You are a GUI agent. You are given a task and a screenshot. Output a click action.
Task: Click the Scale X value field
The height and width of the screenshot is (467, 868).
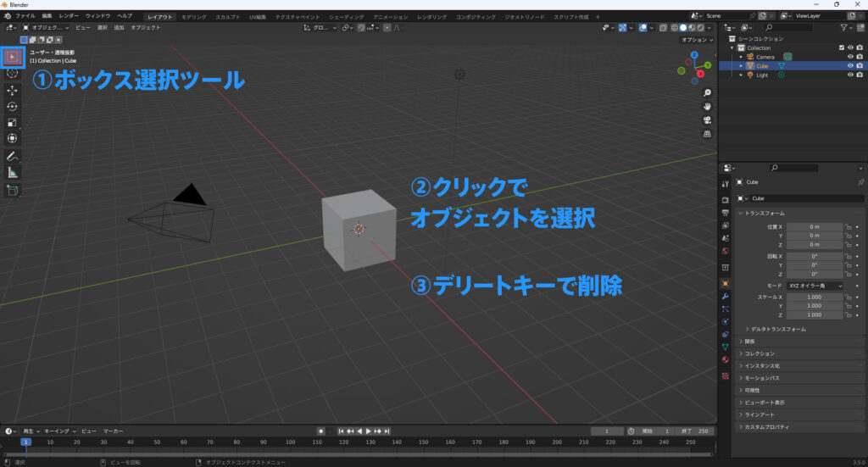[x=815, y=297]
